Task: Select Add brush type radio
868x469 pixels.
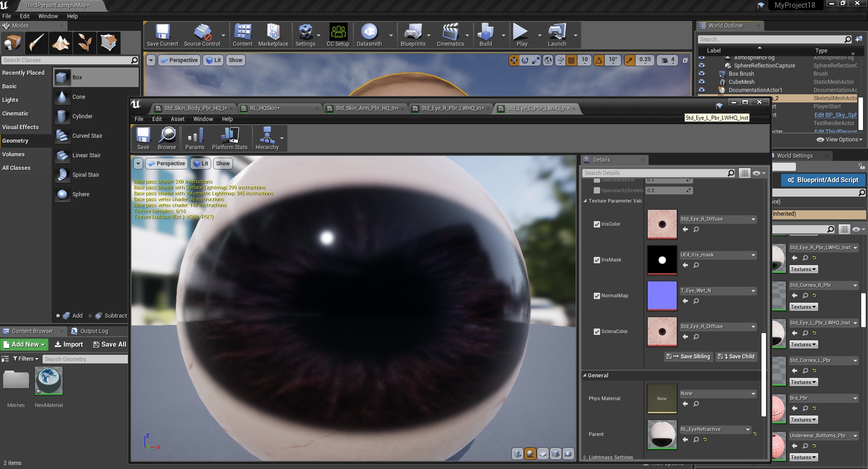Action: pyautogui.click(x=58, y=316)
